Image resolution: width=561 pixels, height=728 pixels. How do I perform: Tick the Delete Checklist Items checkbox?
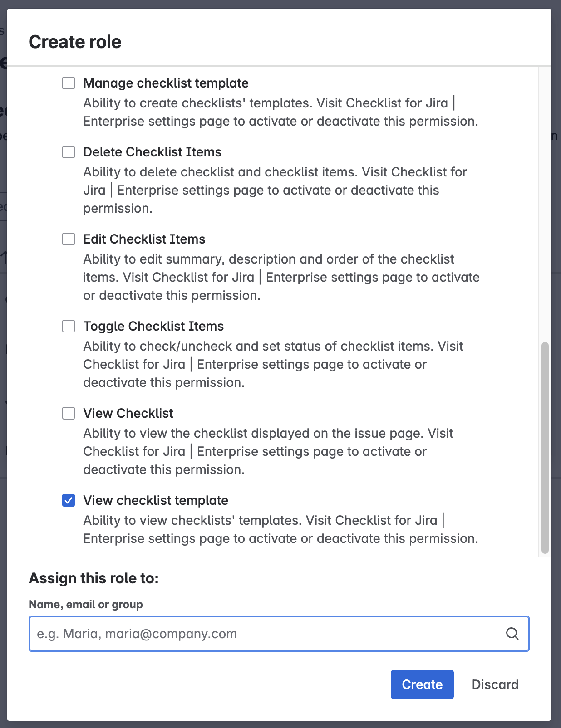(x=69, y=152)
